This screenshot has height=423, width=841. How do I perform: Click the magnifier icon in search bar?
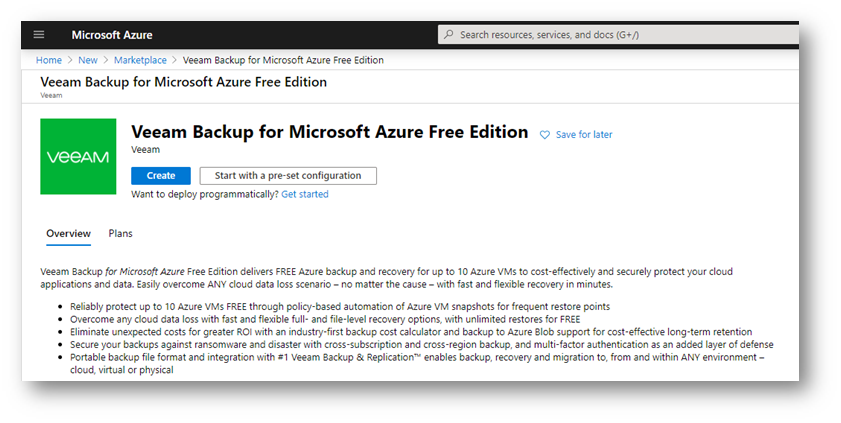point(449,35)
